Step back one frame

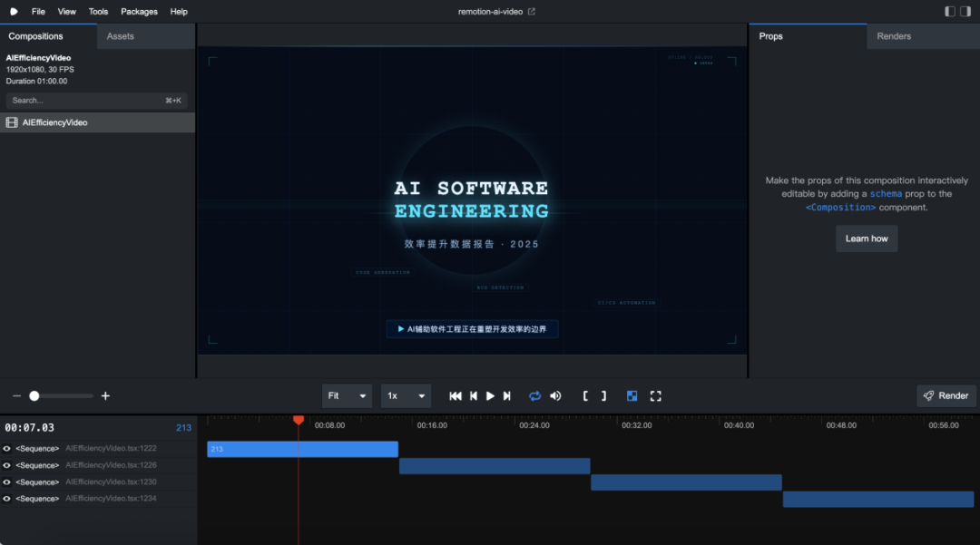click(x=473, y=396)
